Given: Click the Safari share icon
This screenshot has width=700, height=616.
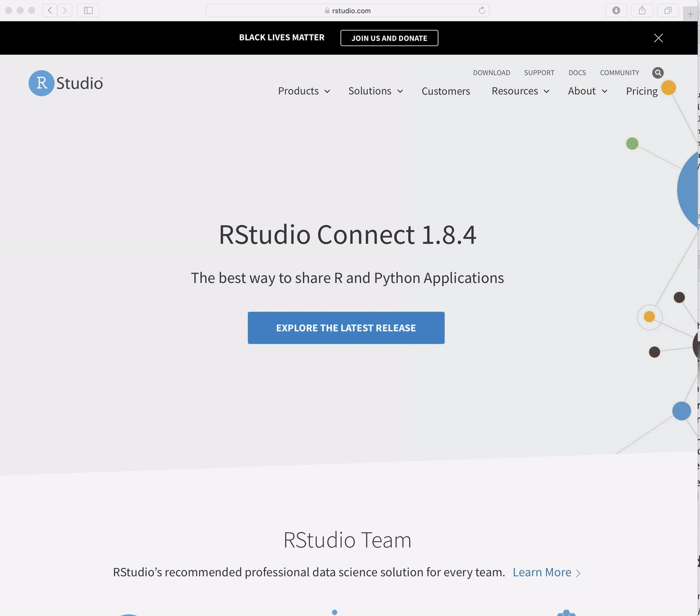Looking at the screenshot, I should 642,10.
